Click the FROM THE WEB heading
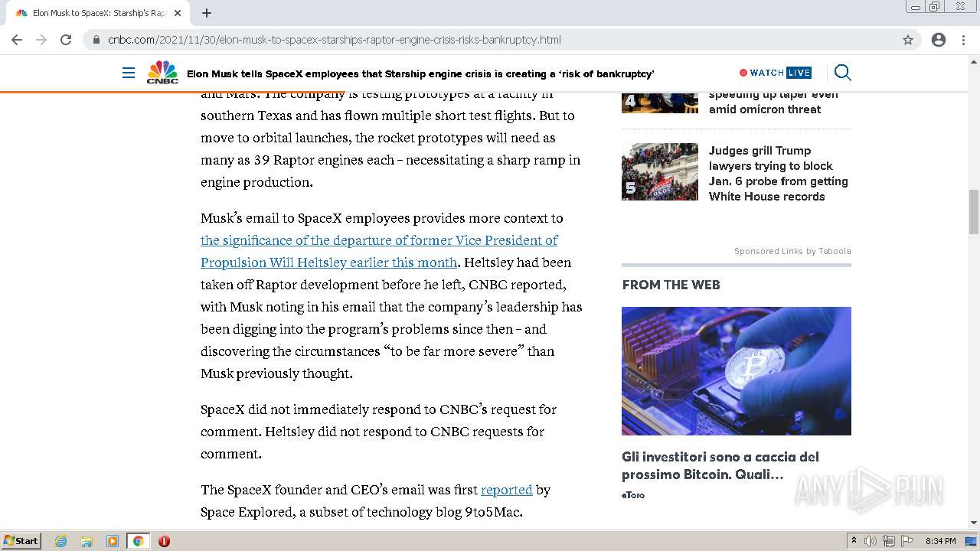Screen dimensions: 980x551 pos(671,285)
